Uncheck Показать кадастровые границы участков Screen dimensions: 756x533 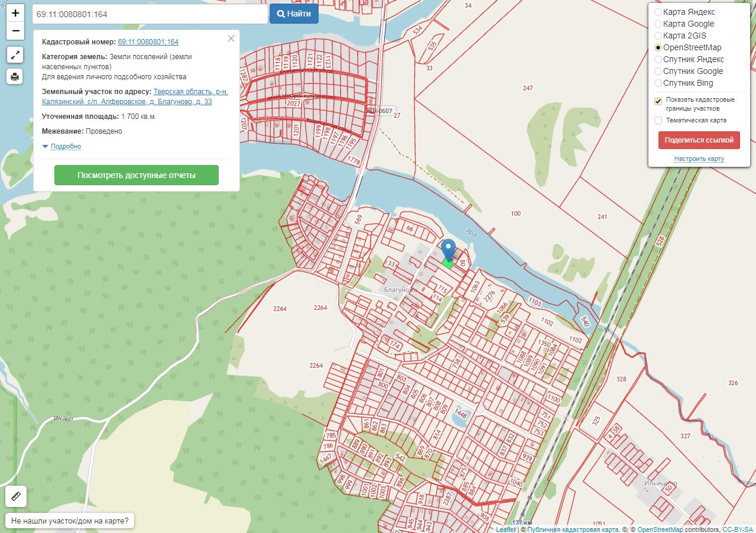pyautogui.click(x=658, y=101)
